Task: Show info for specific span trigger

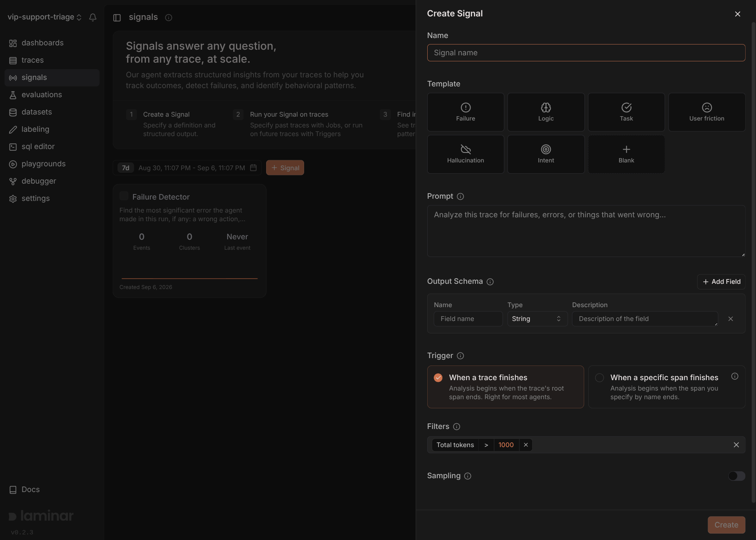Action: click(734, 376)
